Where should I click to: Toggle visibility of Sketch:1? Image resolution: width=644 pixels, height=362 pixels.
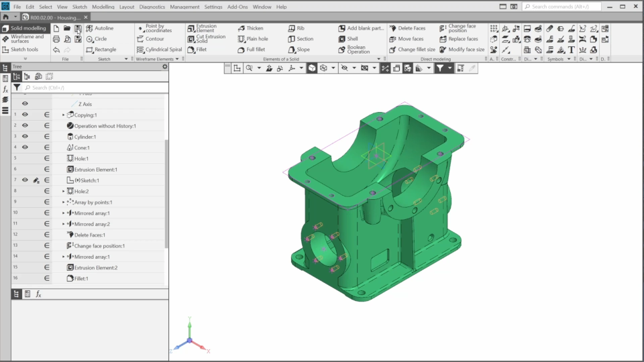pyautogui.click(x=25, y=180)
